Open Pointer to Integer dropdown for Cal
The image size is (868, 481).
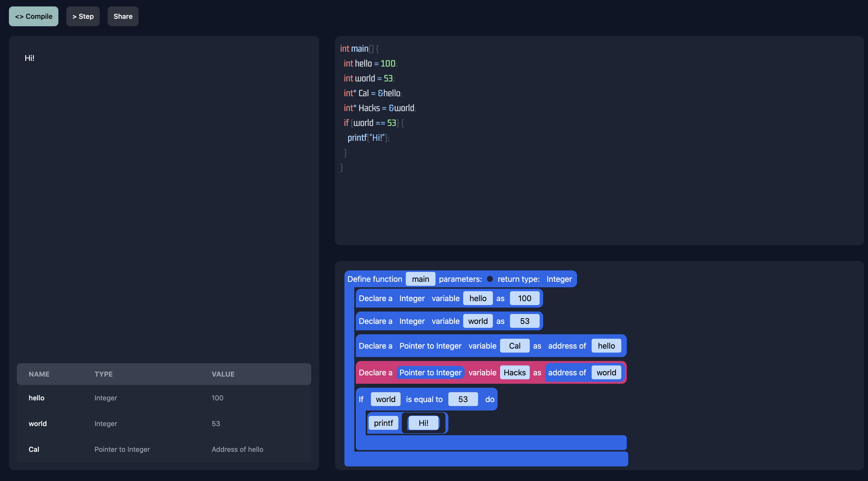point(430,346)
